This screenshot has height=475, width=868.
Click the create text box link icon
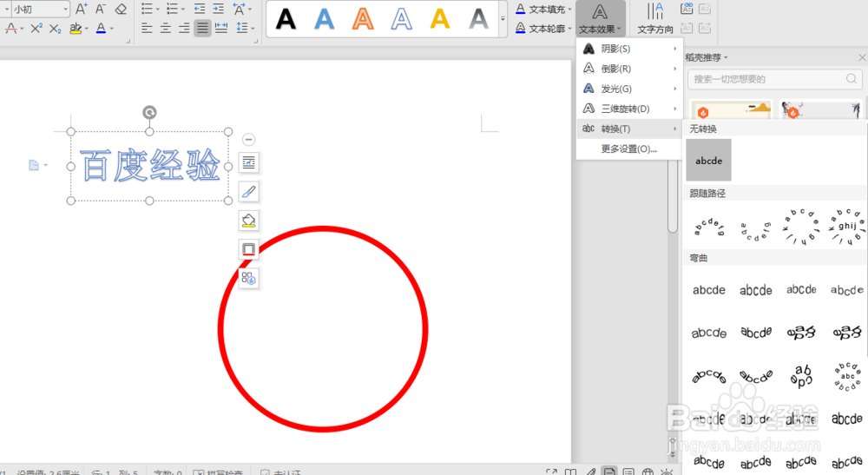[x=687, y=9]
